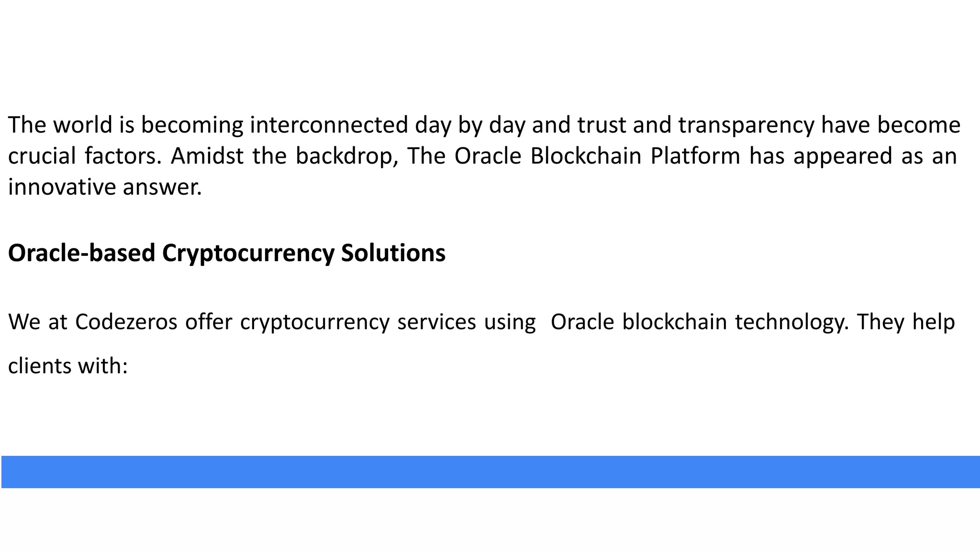Click the heading Oracle-based Cryptocurrency Solutions
Image resolution: width=980 pixels, height=551 pixels.
point(226,253)
